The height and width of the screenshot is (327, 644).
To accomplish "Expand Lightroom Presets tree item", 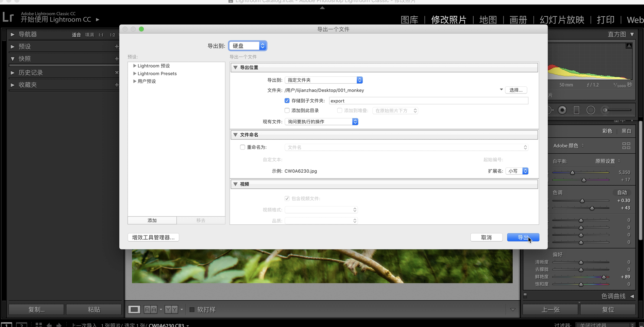I will coord(135,73).
